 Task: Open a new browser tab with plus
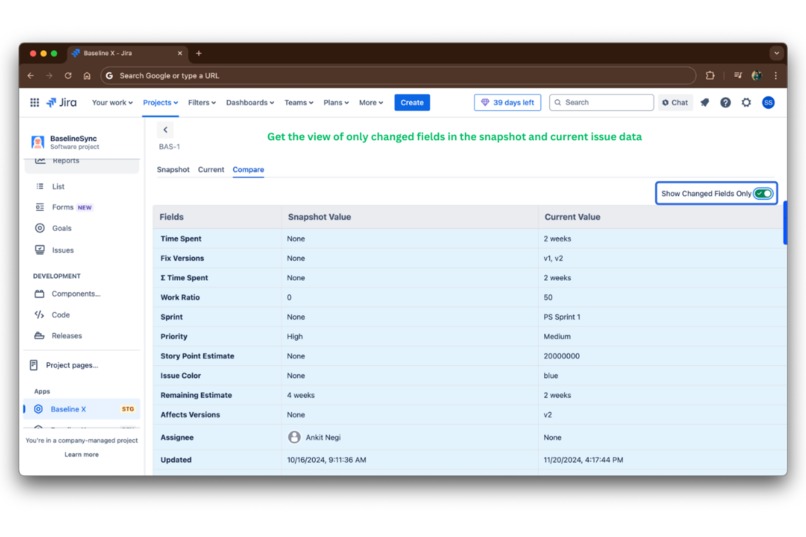coord(198,53)
